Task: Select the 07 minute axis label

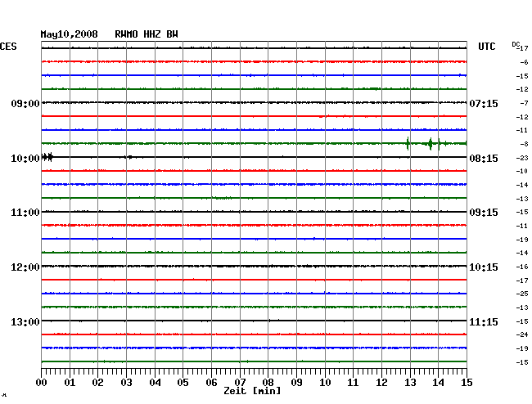Action: pyautogui.click(x=240, y=383)
